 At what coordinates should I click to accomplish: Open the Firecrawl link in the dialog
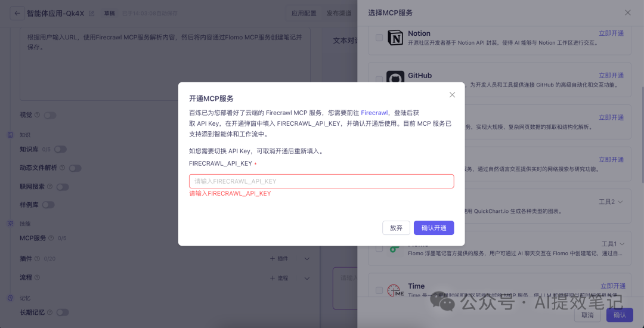(x=374, y=113)
